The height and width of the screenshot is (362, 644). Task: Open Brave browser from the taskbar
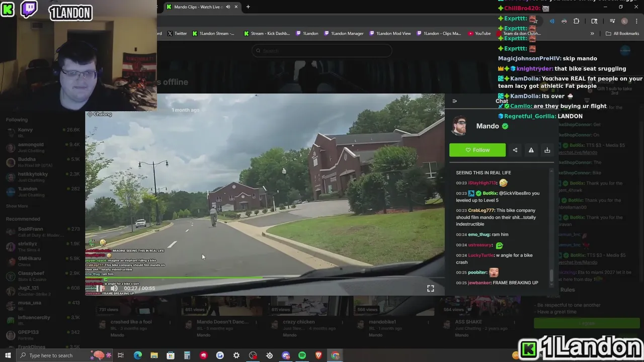[x=318, y=355]
